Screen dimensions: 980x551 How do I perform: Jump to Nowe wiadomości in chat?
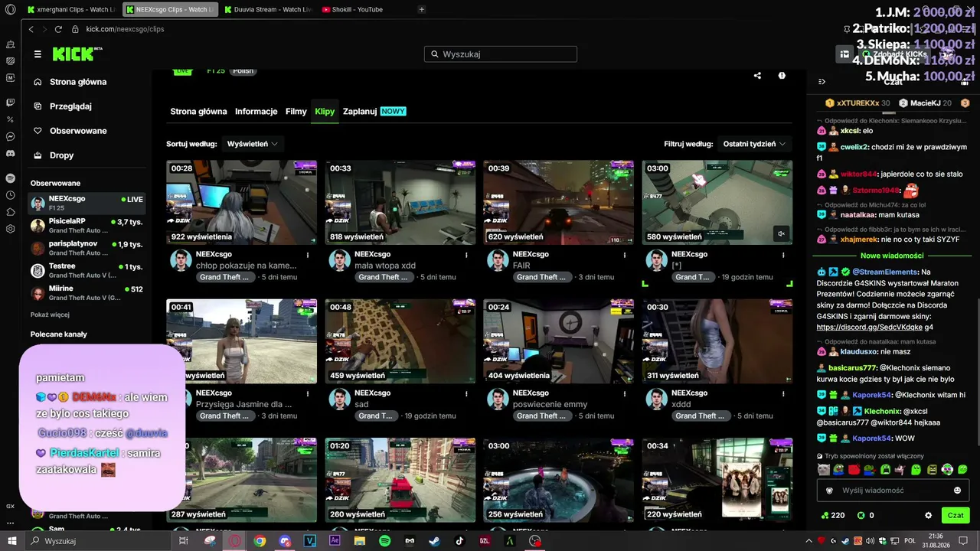[892, 256]
